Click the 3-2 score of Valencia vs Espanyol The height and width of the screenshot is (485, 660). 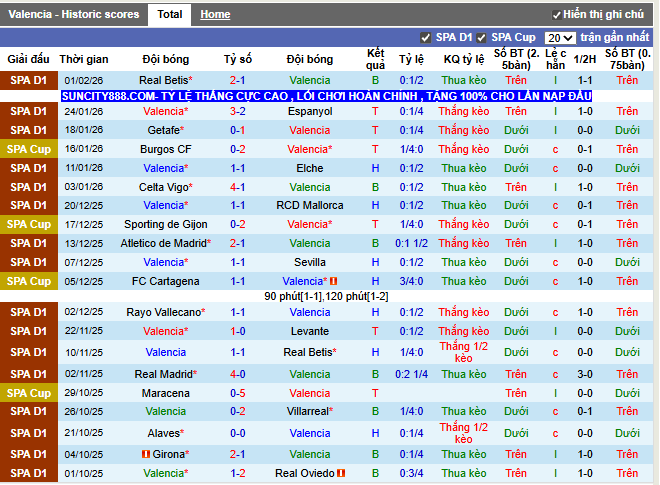pos(238,111)
